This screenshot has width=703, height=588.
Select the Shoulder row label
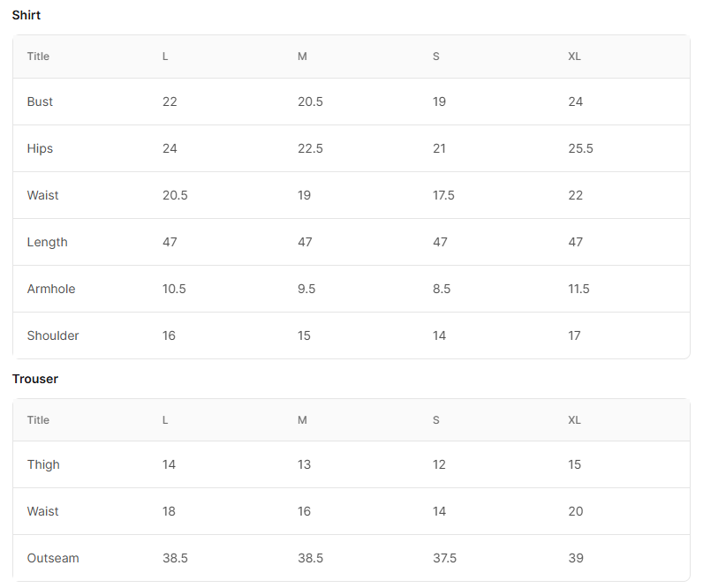53,335
